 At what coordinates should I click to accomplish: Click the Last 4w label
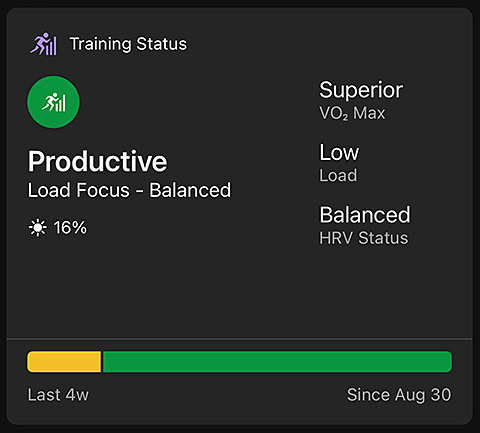click(58, 395)
